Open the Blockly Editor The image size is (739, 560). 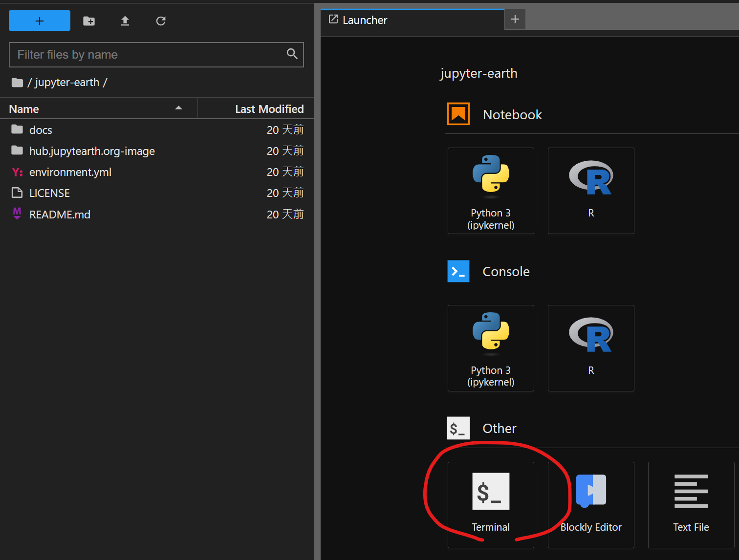(x=591, y=505)
